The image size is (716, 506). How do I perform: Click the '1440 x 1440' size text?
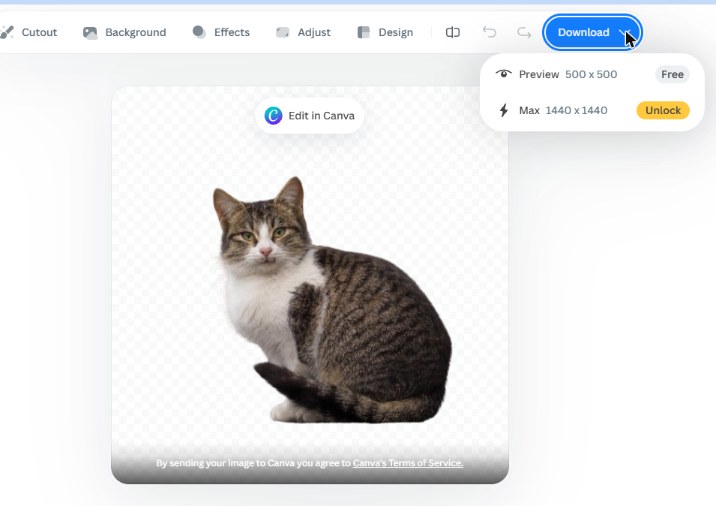[x=576, y=111]
